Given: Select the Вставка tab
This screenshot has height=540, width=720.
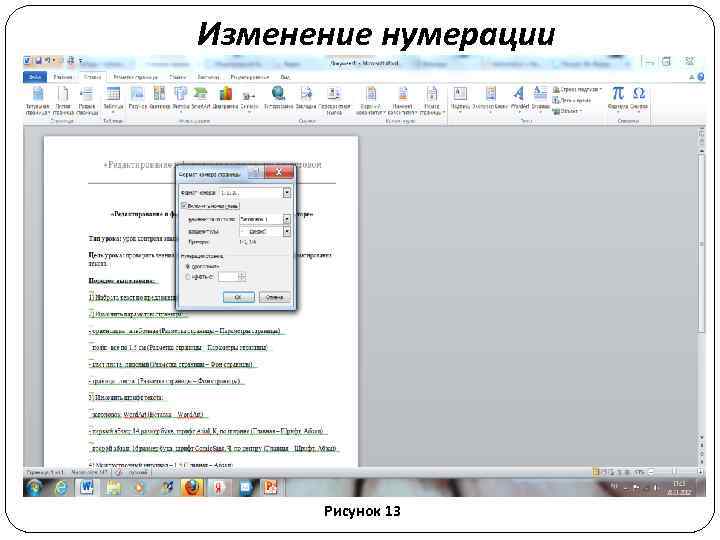Looking at the screenshot, I should coord(93,77).
